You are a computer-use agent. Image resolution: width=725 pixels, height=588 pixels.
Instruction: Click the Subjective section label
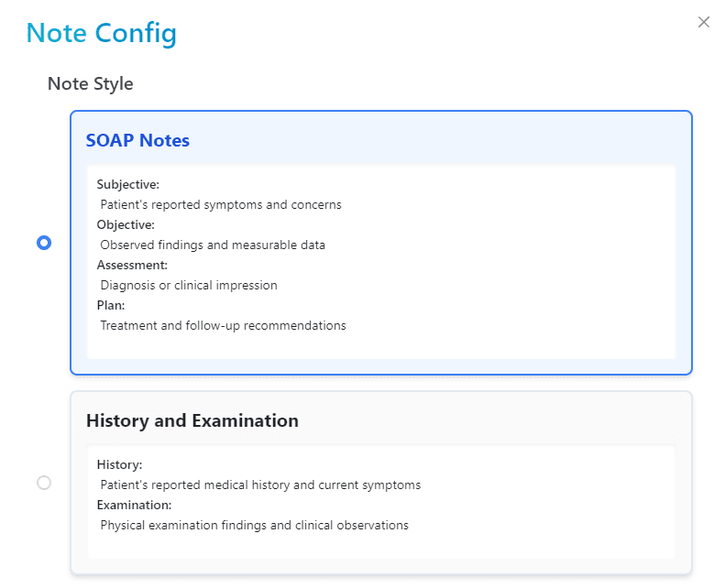[128, 184]
